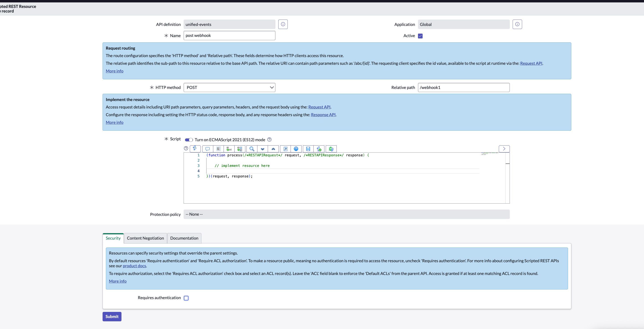
Task: Click the 'Request routing' heading text
Action: pos(120,48)
